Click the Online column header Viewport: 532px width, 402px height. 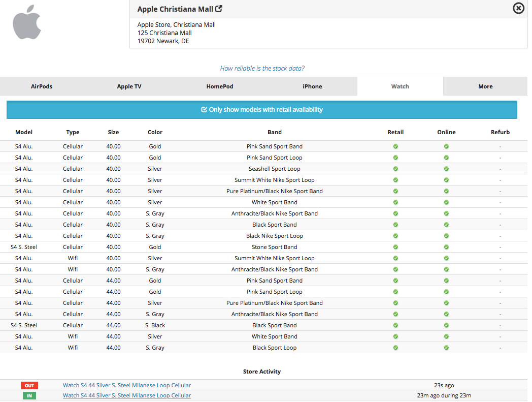click(447, 132)
